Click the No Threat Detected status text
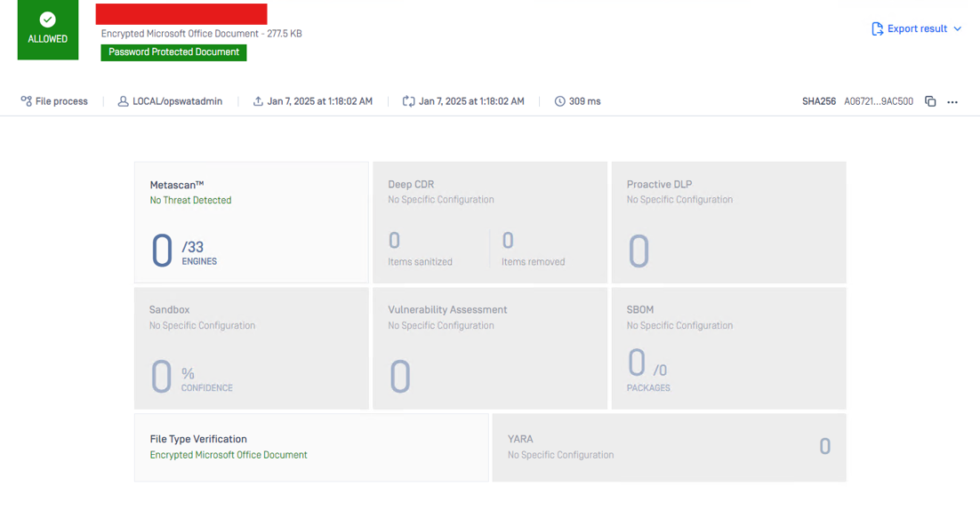980x510 pixels. point(190,201)
